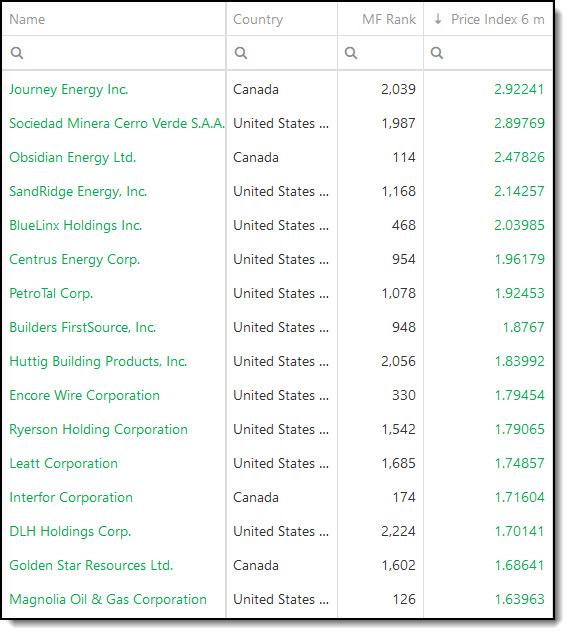Select MF Rank value 126
The image size is (570, 635).
point(404,600)
